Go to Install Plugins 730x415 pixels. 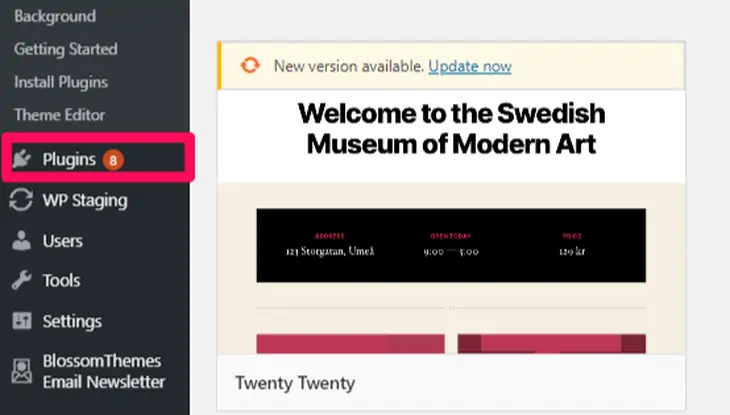tap(61, 82)
